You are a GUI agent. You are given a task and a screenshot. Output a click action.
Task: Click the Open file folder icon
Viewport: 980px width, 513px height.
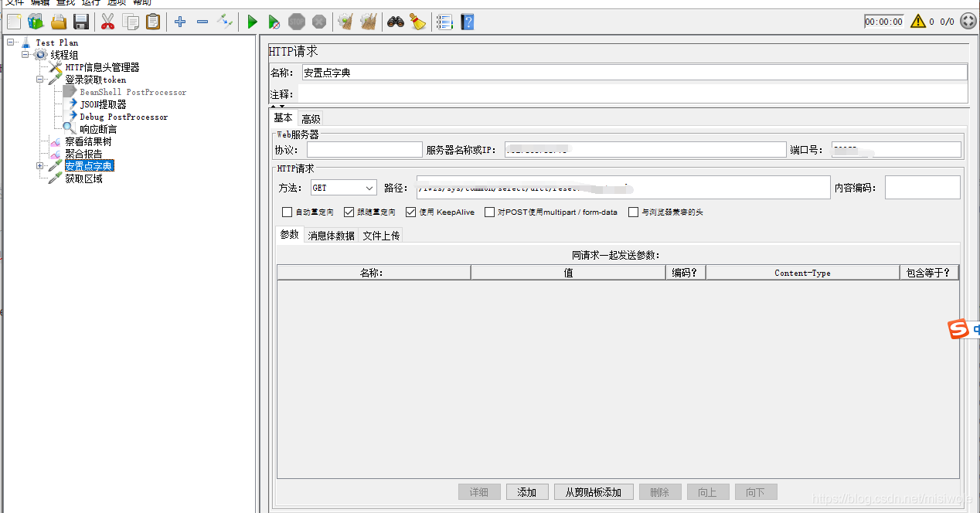[59, 22]
